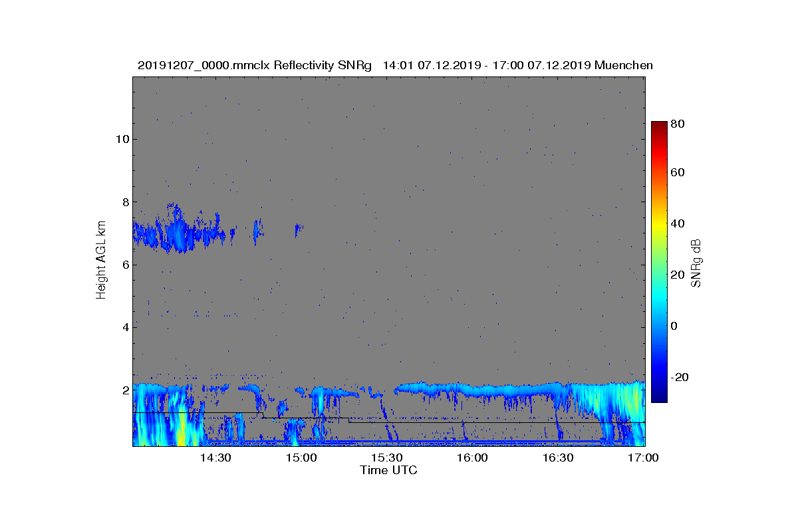This screenshot has width=798, height=532.
Task: Click the 17:00 time tick label
Action: pyautogui.click(x=644, y=458)
